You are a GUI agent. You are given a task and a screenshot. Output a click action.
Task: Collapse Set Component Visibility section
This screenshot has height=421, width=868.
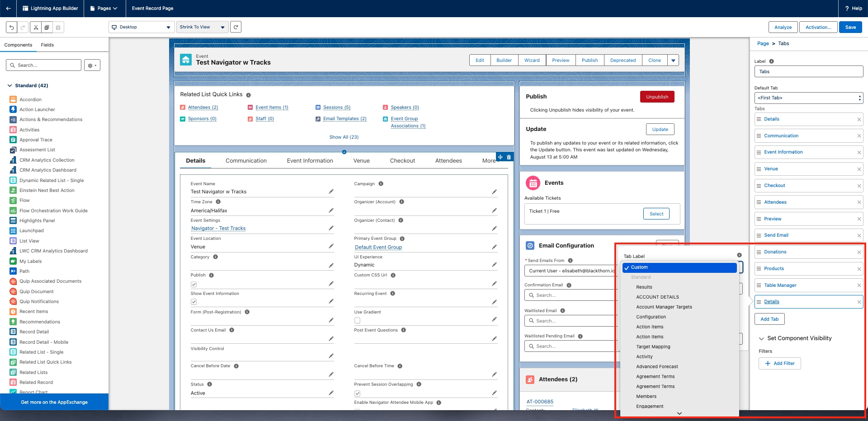click(x=761, y=338)
